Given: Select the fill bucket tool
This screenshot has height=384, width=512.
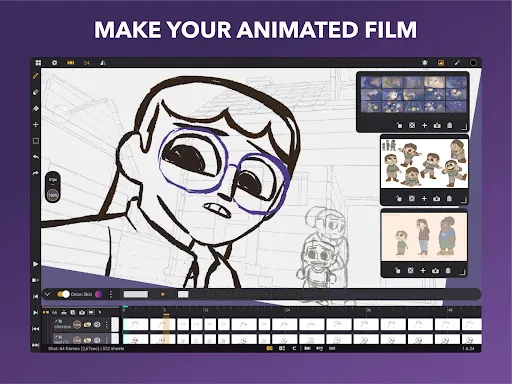Looking at the screenshot, I should pos(36,108).
